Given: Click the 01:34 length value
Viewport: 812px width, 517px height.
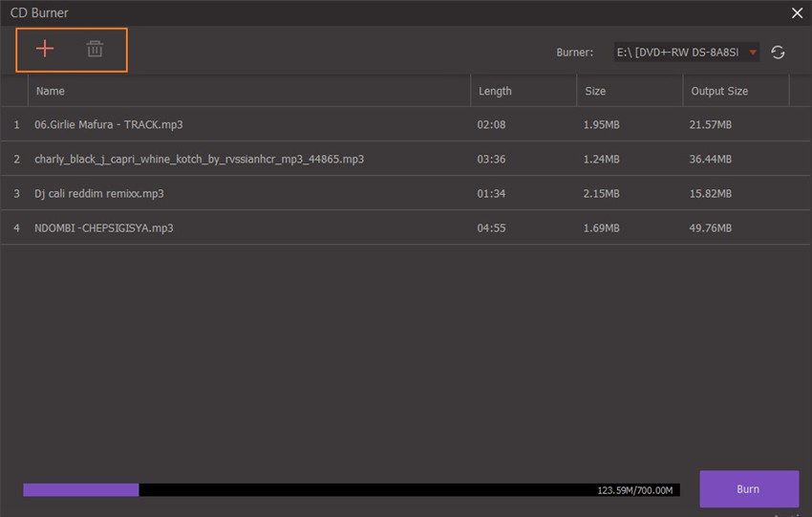Looking at the screenshot, I should 491,194.
